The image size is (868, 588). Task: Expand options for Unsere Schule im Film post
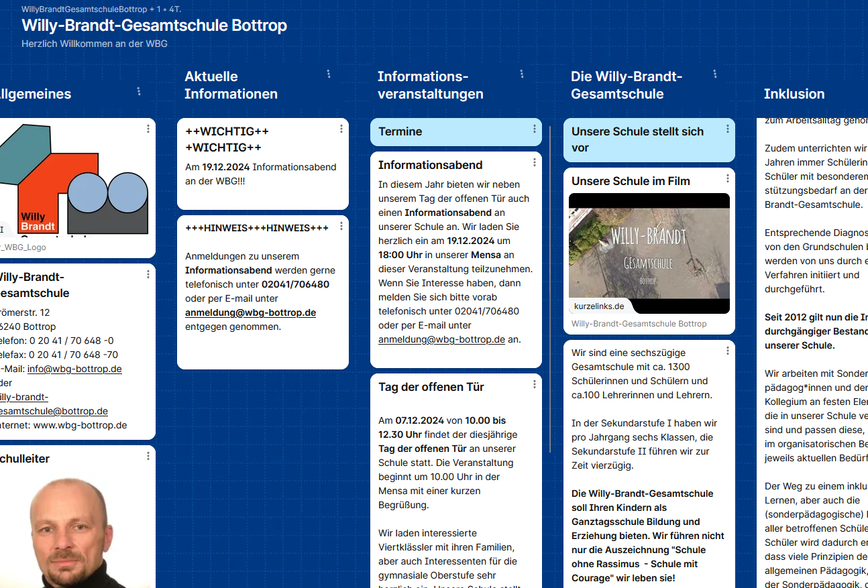pos(728,178)
